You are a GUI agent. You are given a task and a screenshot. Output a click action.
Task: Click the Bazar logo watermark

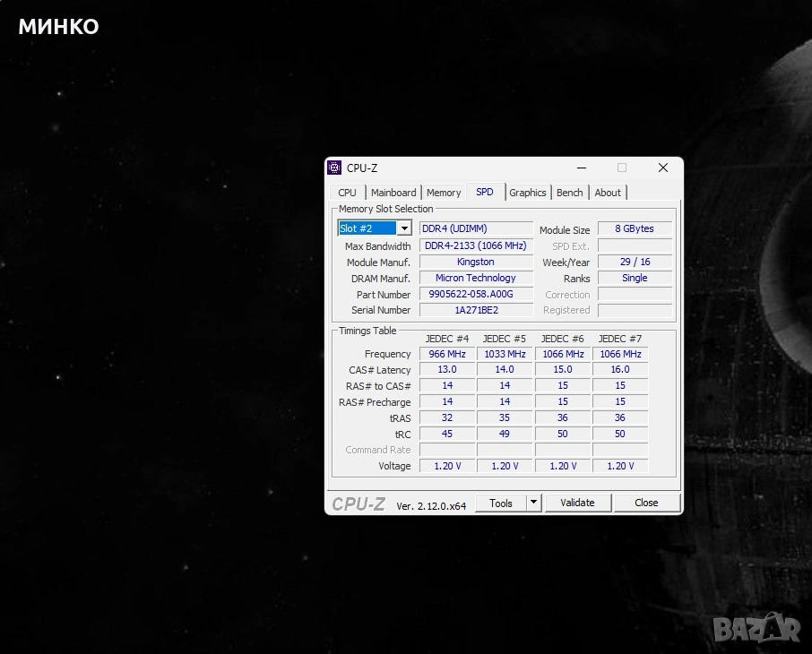pos(758,630)
